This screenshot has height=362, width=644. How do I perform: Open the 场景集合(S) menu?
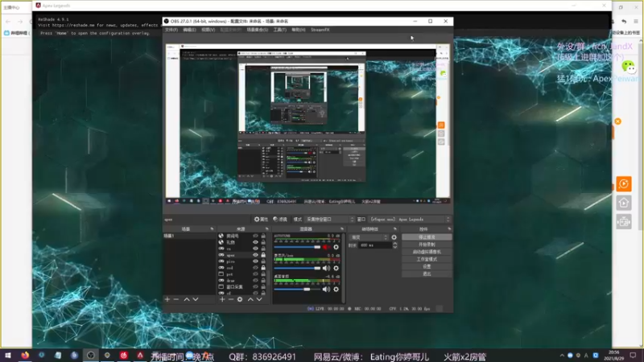(257, 30)
